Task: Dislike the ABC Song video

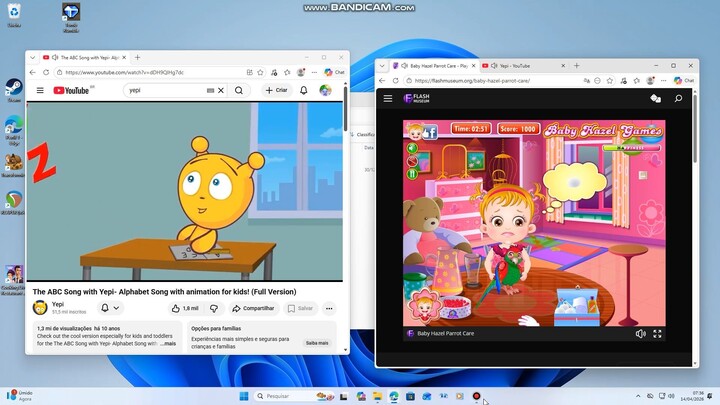Action: point(213,308)
